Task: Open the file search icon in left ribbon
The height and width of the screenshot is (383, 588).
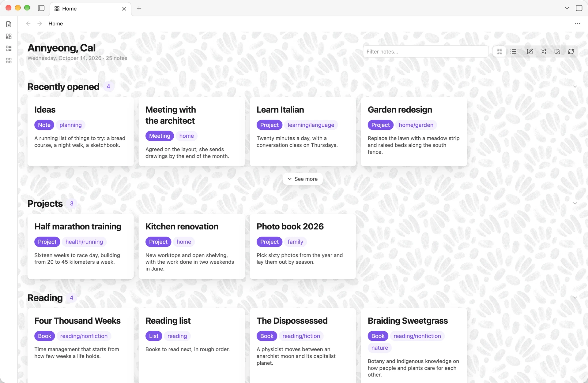Action: click(x=9, y=24)
